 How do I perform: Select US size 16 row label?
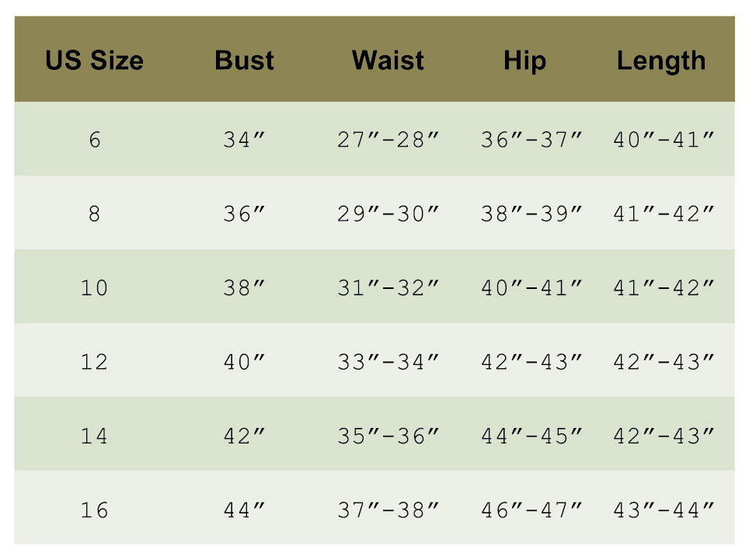(95, 510)
